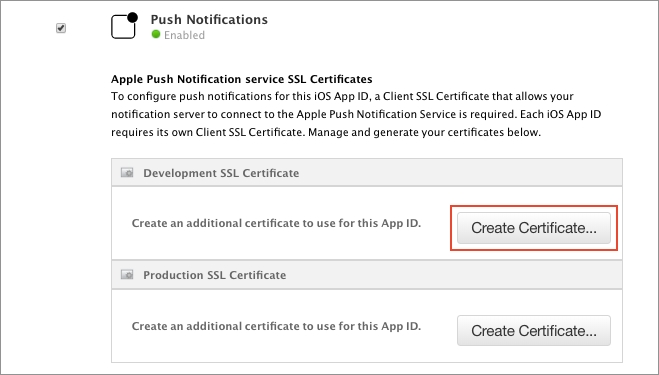
Task: Click the Production SSL Certificate section header
Action: tap(367, 275)
